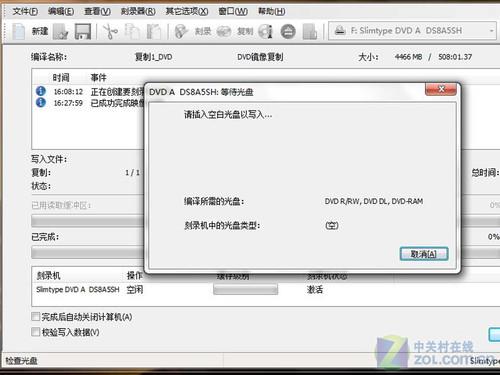Click the paste clipboard toolbar icon

pyautogui.click(x=154, y=32)
